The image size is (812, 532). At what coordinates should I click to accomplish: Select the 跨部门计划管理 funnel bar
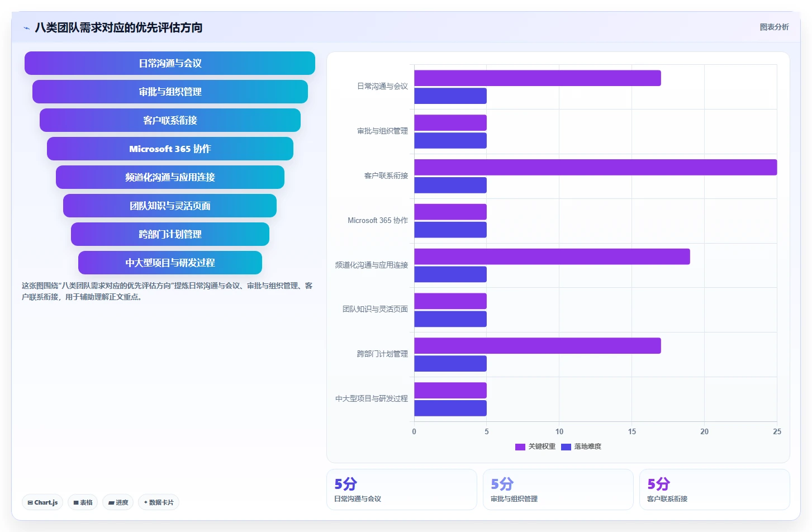pyautogui.click(x=170, y=234)
